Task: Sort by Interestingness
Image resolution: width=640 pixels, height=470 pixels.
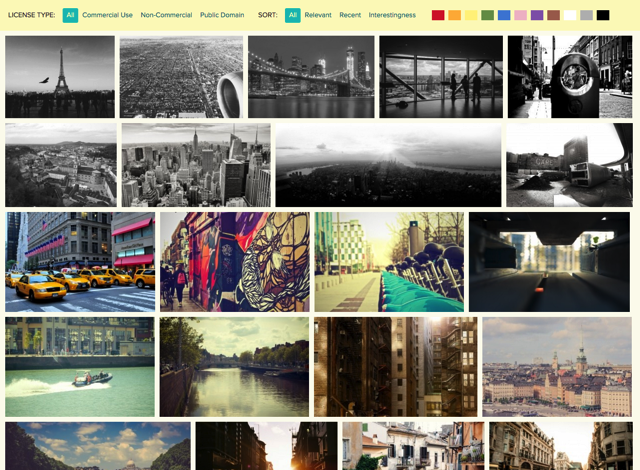Action: click(x=392, y=15)
